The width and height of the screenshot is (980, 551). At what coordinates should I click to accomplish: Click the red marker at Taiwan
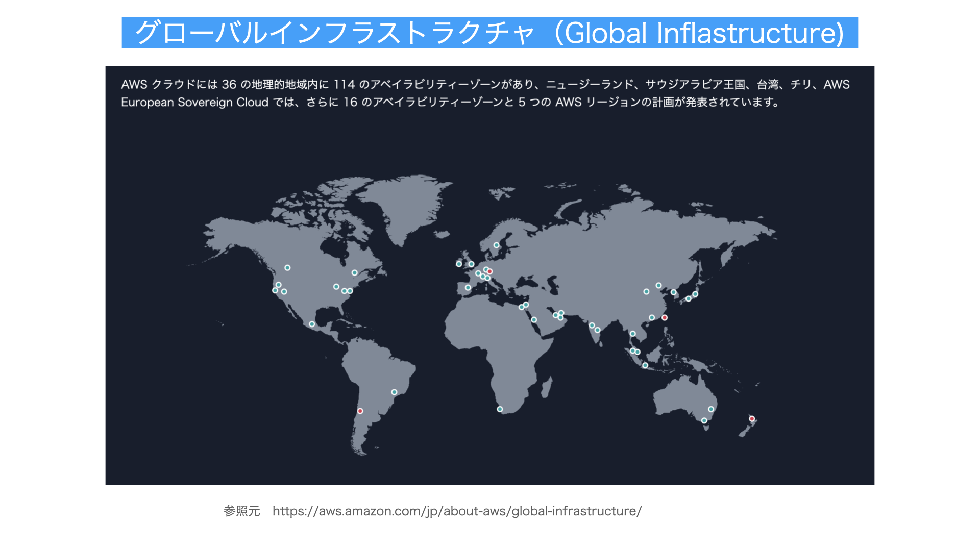(x=665, y=317)
